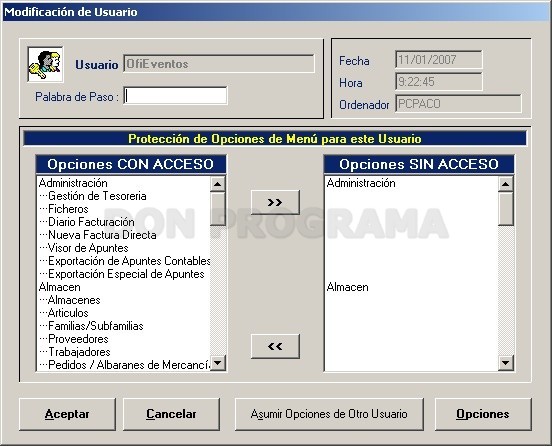Select Almacen heading in CON ACCESO list

(x=59, y=287)
